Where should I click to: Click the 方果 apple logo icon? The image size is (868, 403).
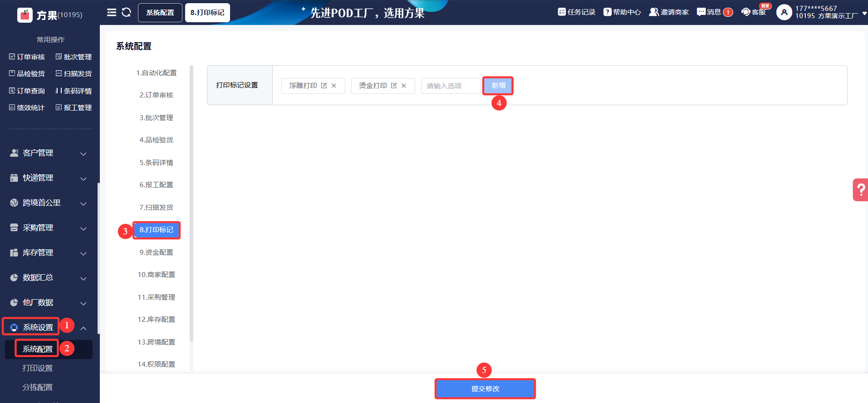tap(25, 15)
